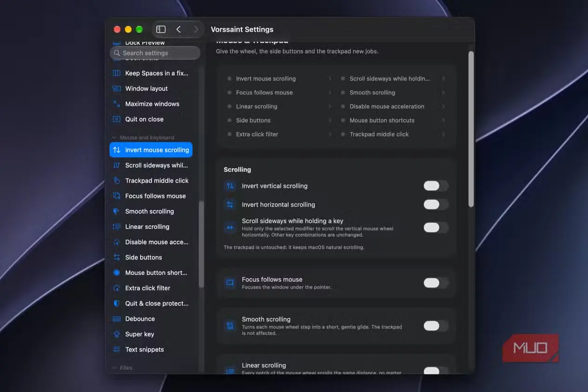This screenshot has width=588, height=392.
Task: Click the Window layout icon in the sidebar
Action: (117, 88)
